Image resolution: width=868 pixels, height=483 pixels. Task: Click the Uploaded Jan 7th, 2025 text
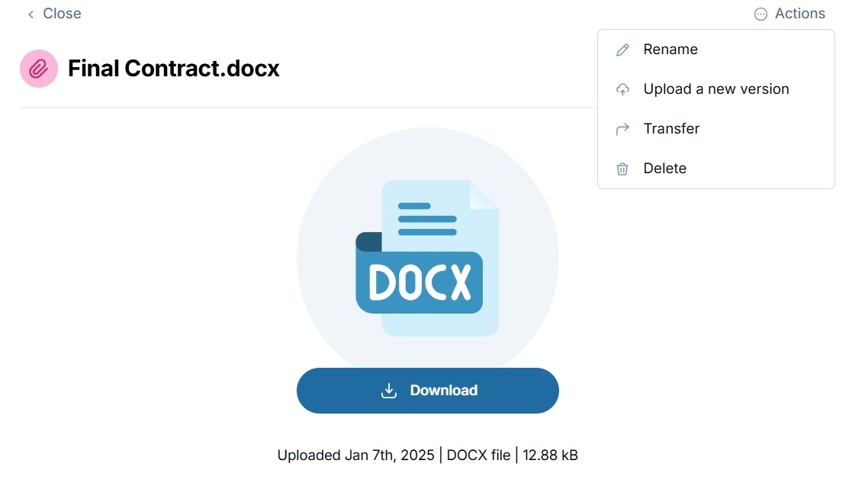pyautogui.click(x=356, y=456)
